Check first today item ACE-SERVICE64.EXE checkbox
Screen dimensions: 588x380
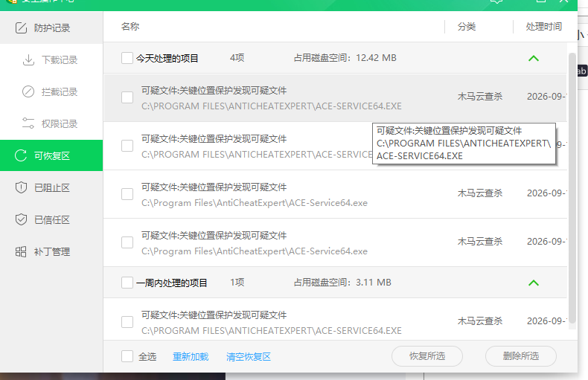127,97
